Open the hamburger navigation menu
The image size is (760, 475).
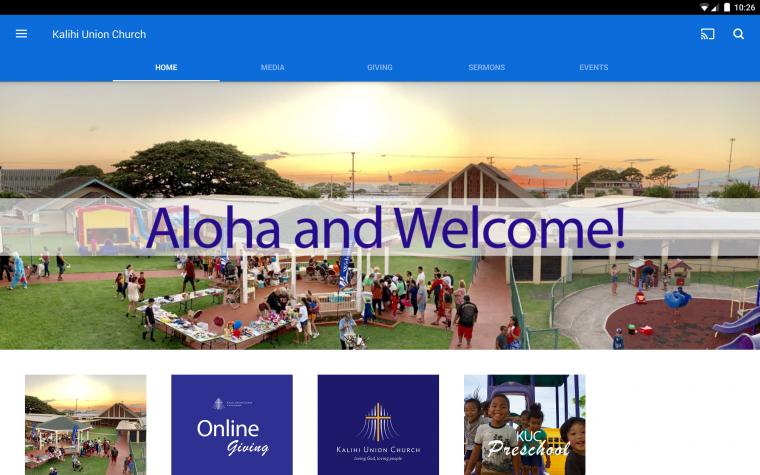(21, 34)
